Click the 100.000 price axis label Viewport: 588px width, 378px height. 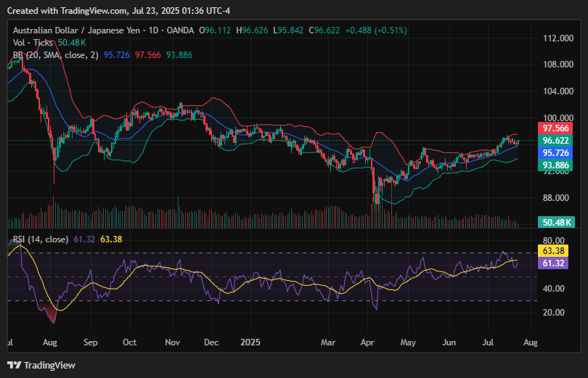(558, 118)
